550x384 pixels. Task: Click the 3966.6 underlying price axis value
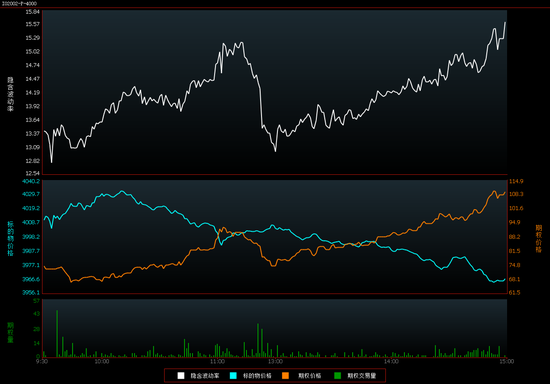[x=31, y=279]
